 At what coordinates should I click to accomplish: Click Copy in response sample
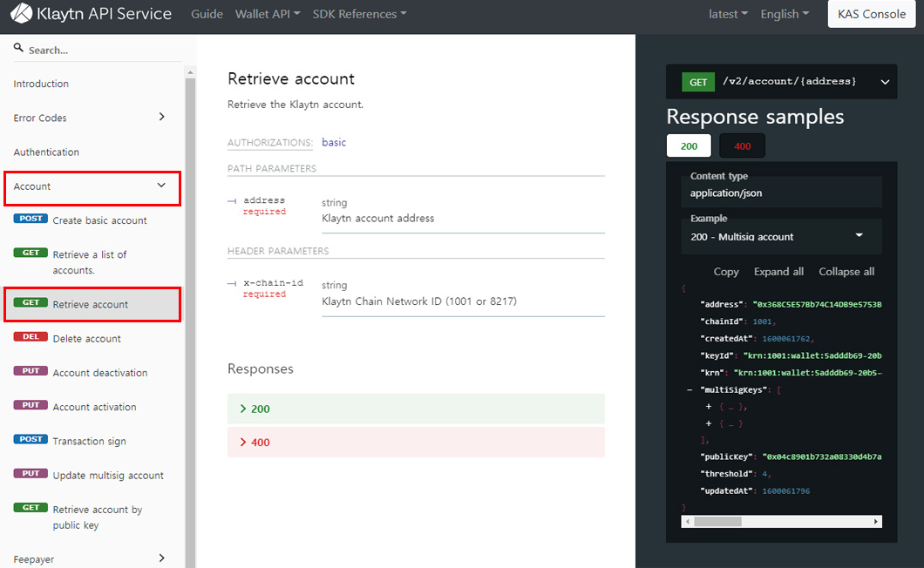[726, 272]
